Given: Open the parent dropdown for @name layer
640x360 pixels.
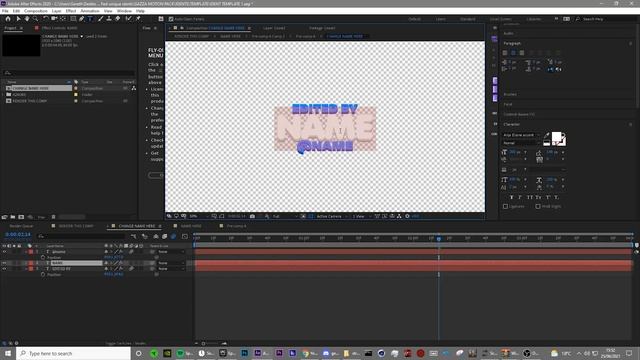Looking at the screenshot, I should (x=171, y=252).
